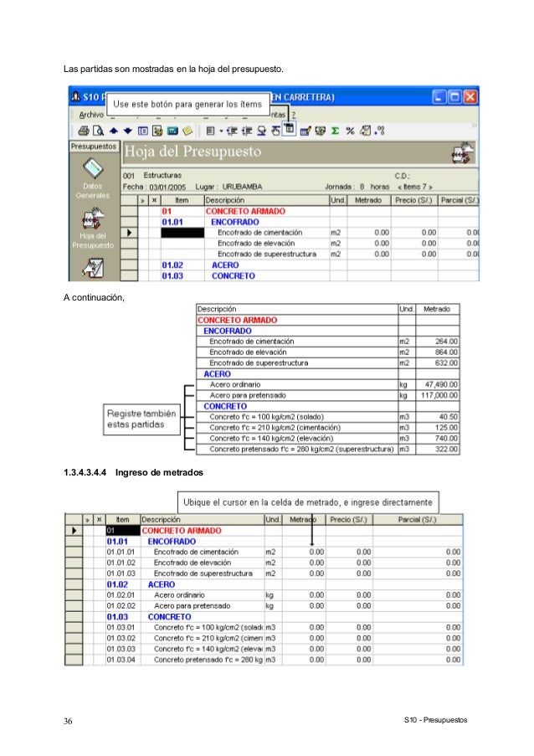The width and height of the screenshot is (534, 756).
Task: Click the 01.03 CONCRETO heading in the bottom grid
Action: [149, 617]
